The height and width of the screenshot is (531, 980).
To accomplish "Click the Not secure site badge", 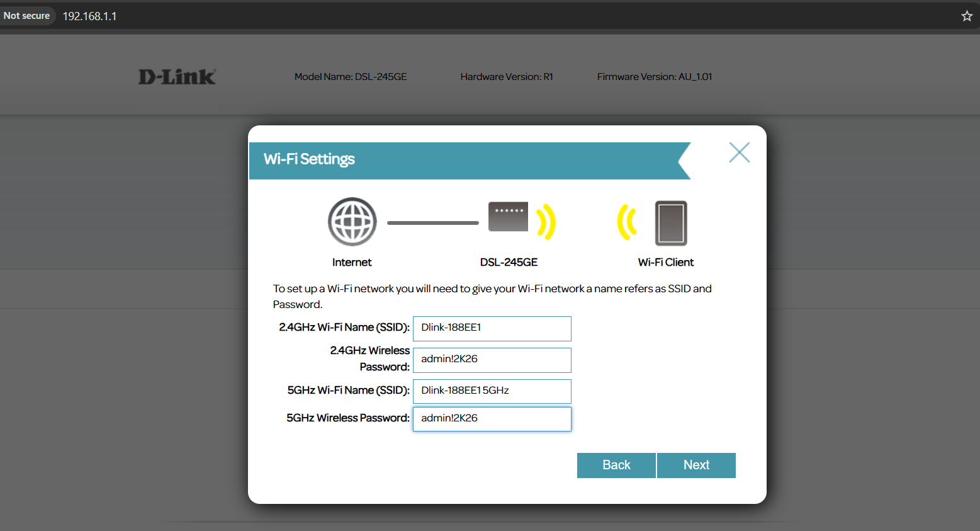I will (x=27, y=16).
